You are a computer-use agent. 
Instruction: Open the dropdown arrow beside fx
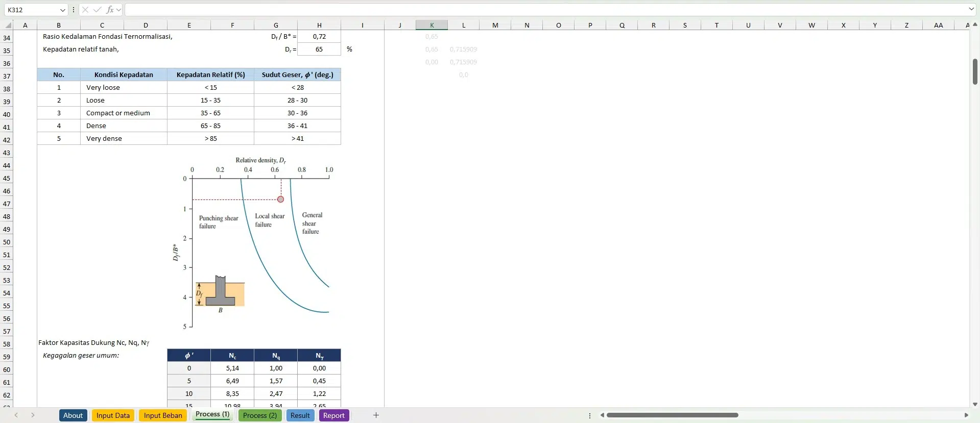tap(119, 10)
